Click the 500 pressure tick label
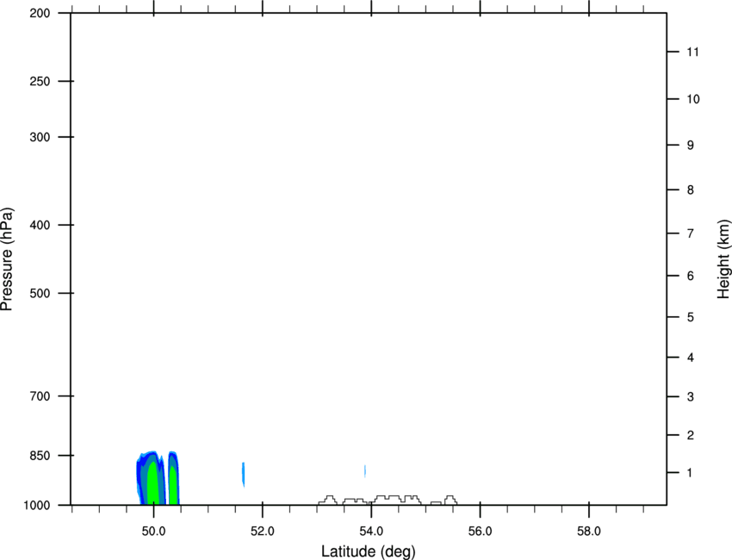732x560 pixels. (40, 293)
